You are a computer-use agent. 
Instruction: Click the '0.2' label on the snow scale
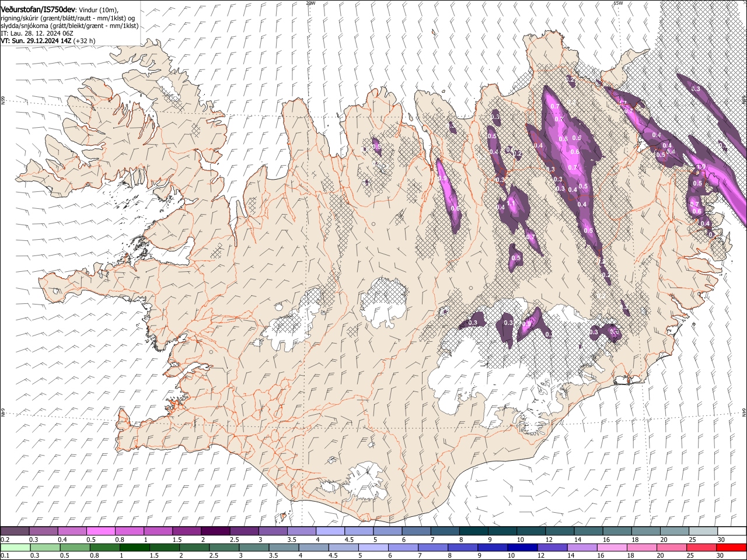5,540
